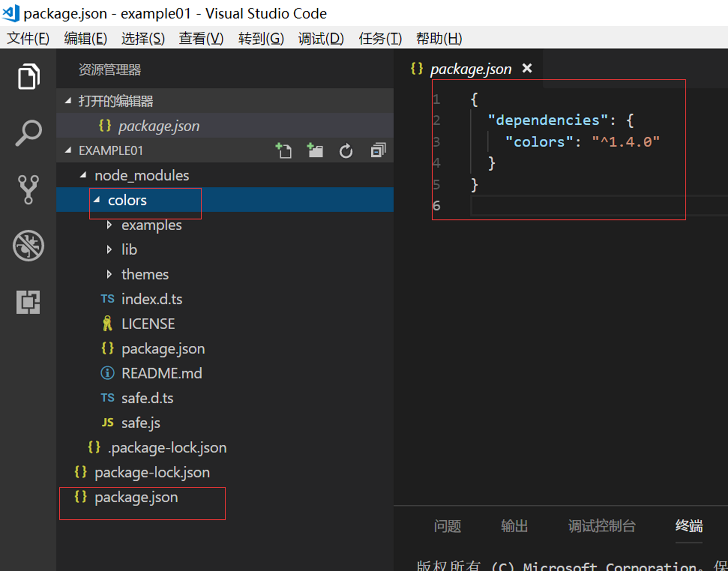Open the 选择(S) menu
Viewport: 728px width, 571px height.
(143, 38)
